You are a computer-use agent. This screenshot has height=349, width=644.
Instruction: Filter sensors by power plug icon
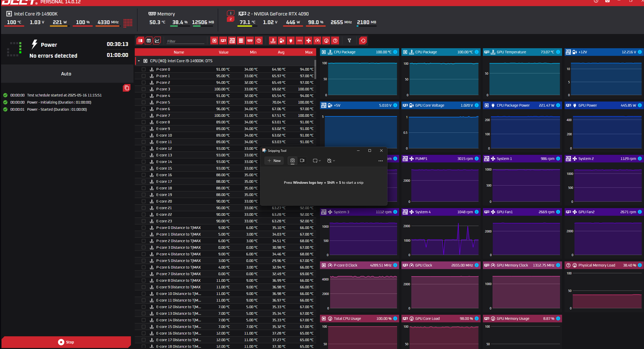coord(291,41)
